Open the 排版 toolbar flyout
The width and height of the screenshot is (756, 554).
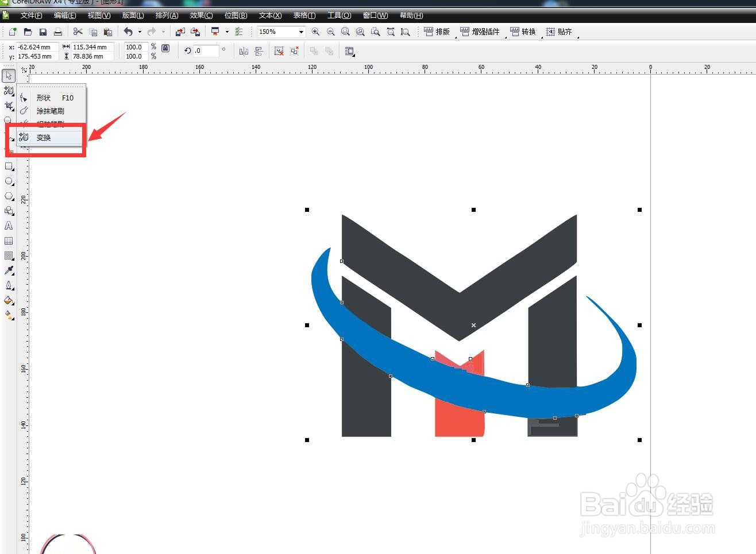pos(437,32)
